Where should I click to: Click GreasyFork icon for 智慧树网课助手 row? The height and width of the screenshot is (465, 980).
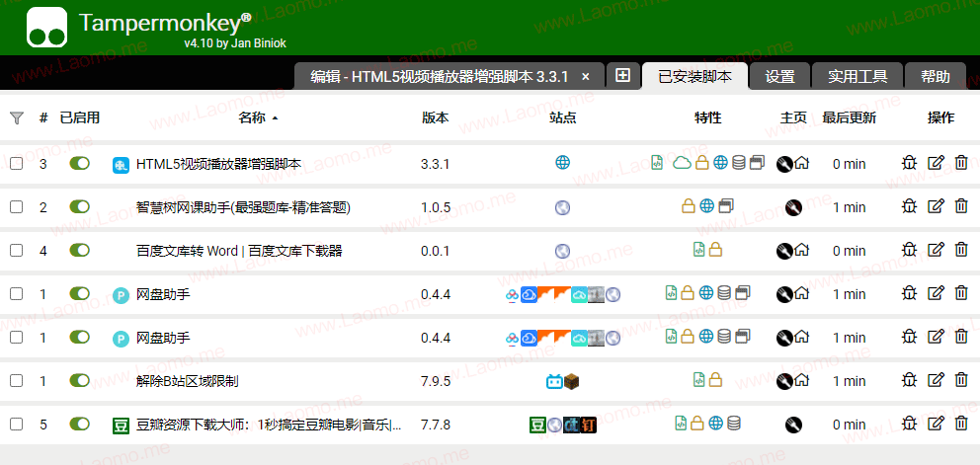793,207
